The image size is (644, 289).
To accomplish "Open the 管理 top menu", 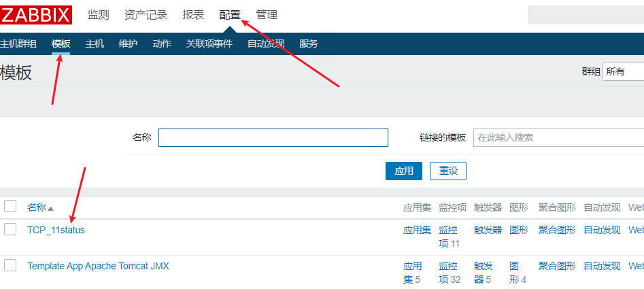I will pos(267,15).
